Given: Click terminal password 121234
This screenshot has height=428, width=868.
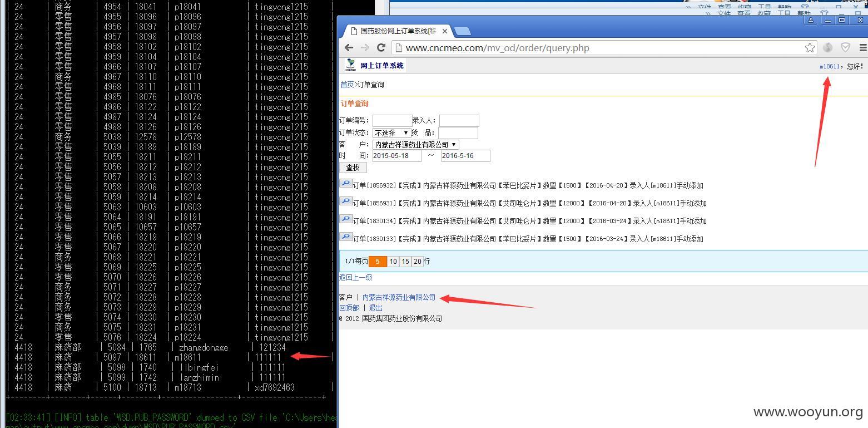Looking at the screenshot, I should click(x=272, y=347).
